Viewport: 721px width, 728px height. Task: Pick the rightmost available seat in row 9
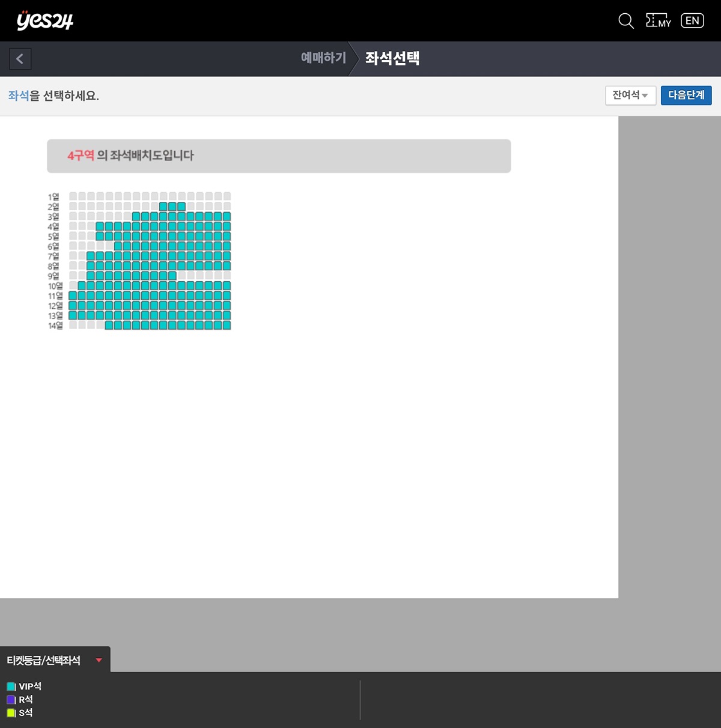(172, 276)
